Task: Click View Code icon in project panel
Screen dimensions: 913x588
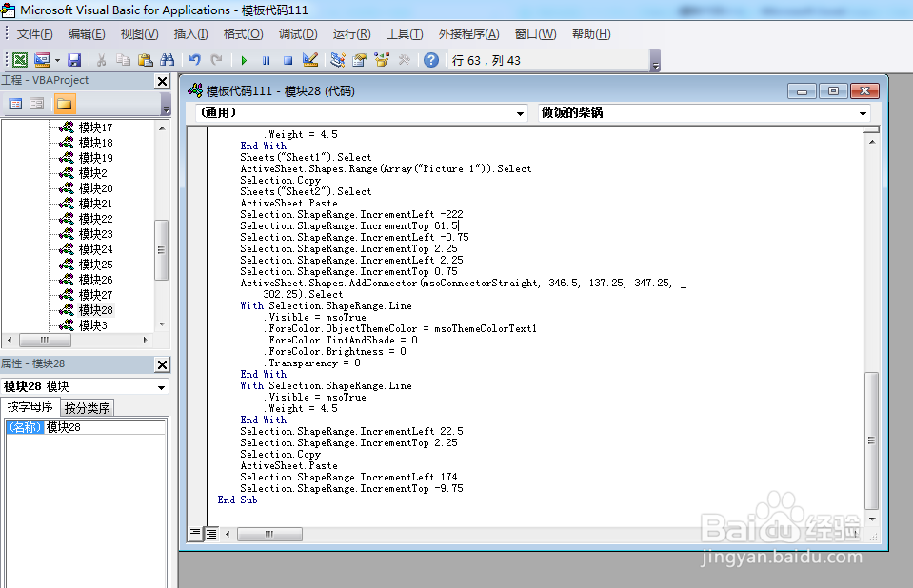Action: pos(16,105)
